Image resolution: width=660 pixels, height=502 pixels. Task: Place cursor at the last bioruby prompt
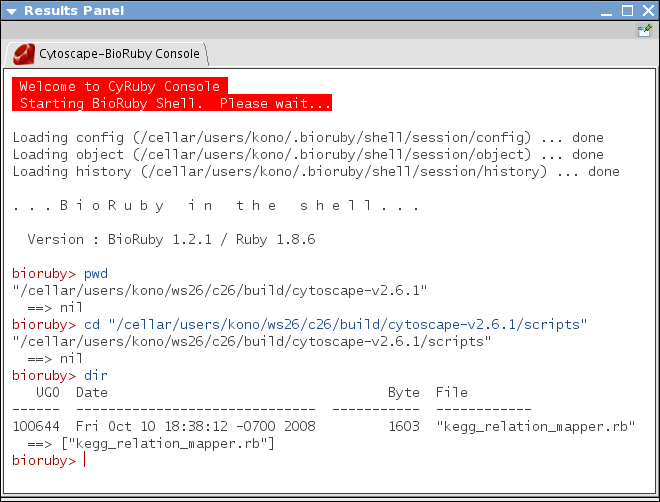pyautogui.click(x=86, y=460)
